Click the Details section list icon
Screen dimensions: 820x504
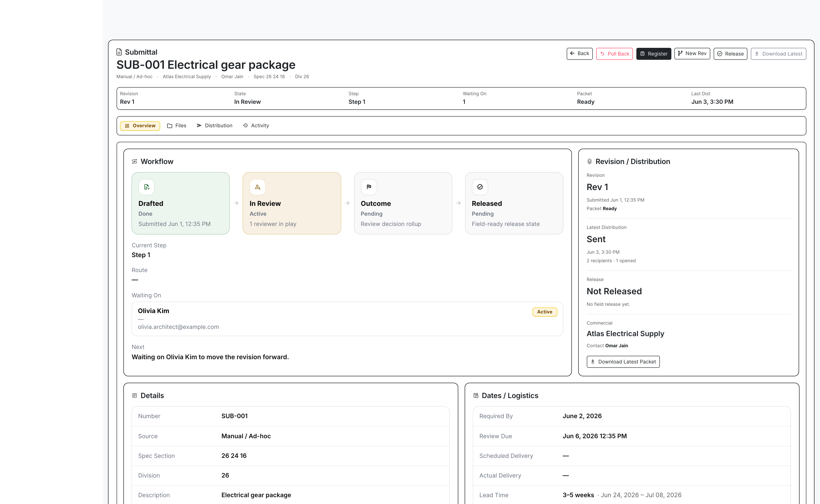pyautogui.click(x=135, y=396)
